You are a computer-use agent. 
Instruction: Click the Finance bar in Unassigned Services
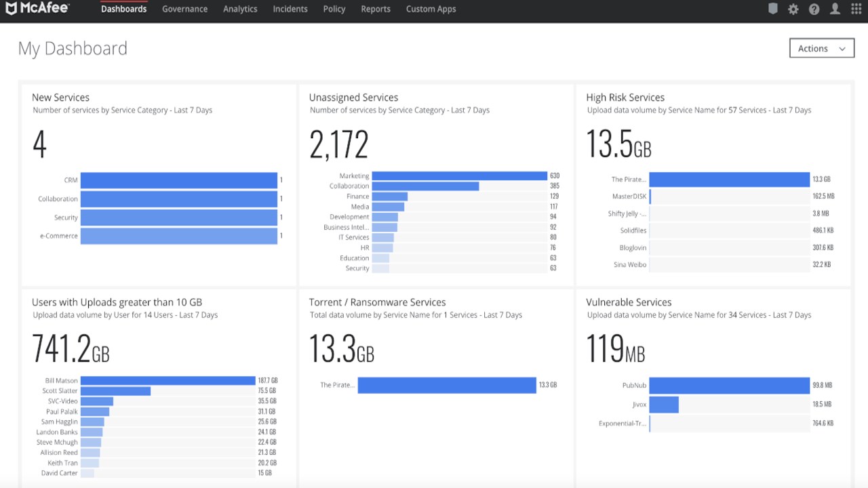pyautogui.click(x=390, y=197)
